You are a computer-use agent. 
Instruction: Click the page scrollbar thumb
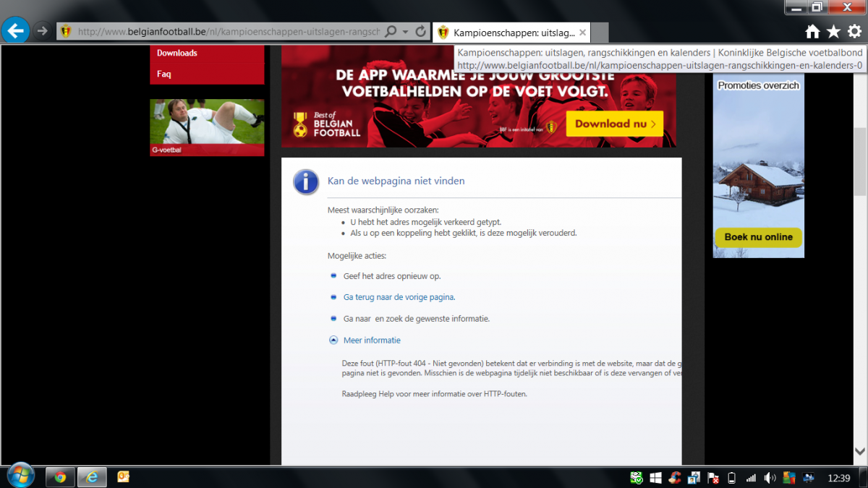click(x=860, y=162)
